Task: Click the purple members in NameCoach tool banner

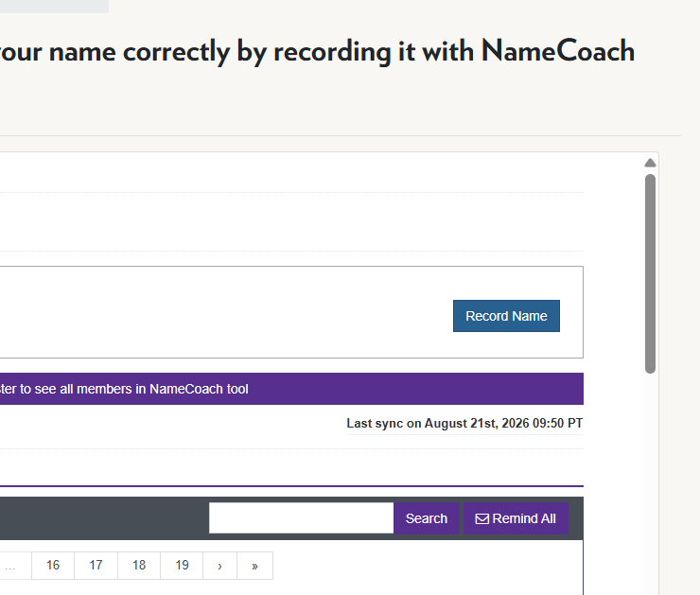Action: pyautogui.click(x=291, y=389)
